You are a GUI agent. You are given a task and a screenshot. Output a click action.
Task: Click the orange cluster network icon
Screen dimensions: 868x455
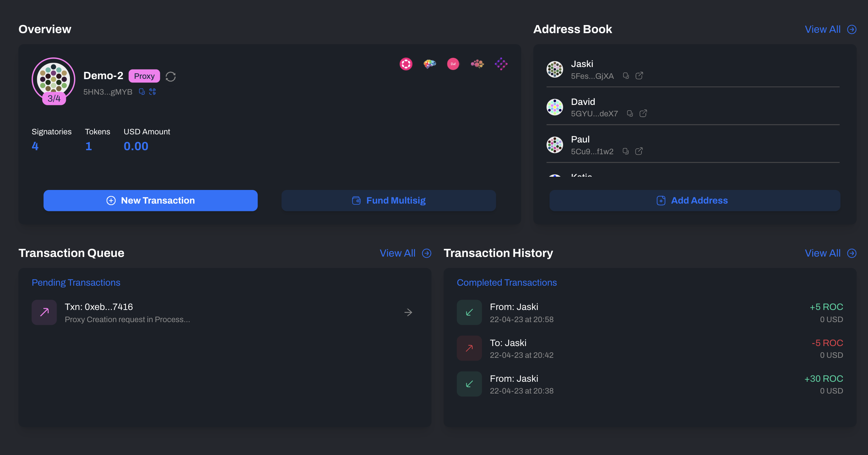click(x=477, y=64)
